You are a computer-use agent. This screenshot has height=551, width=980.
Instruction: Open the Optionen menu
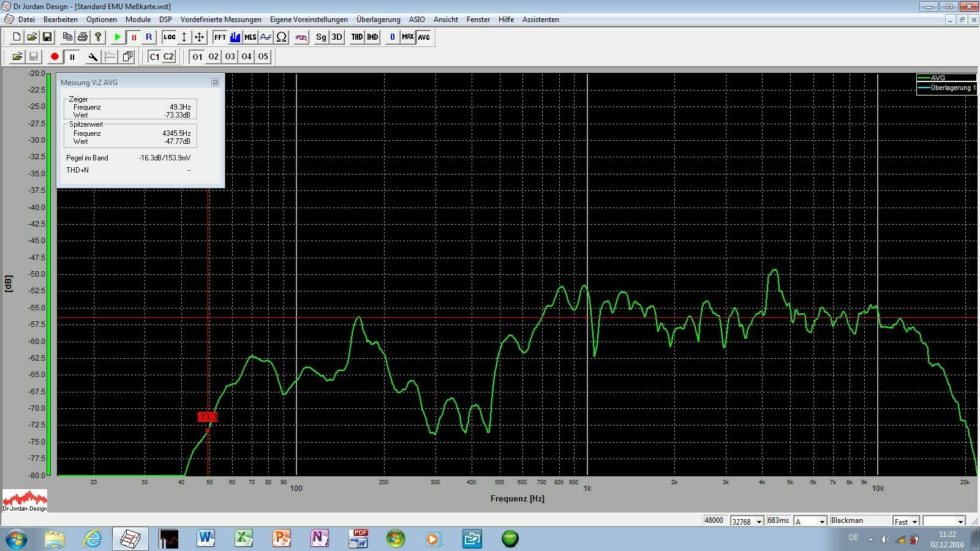[x=102, y=20]
